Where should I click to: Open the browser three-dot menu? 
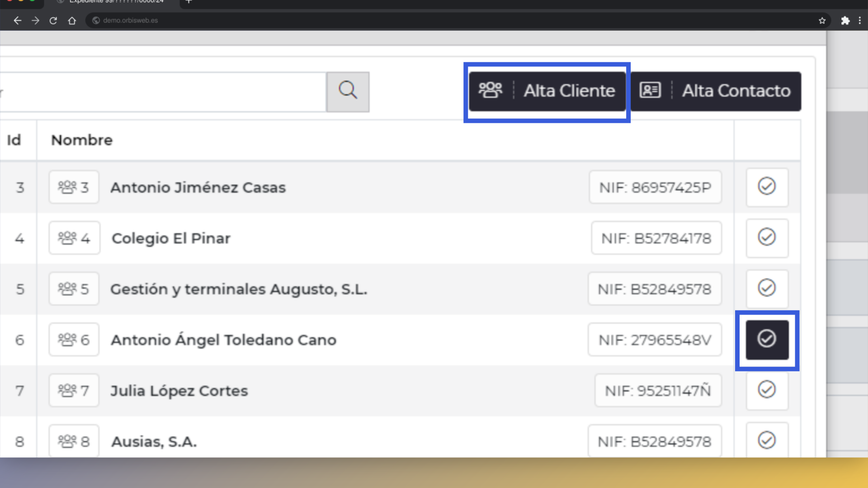click(860, 20)
